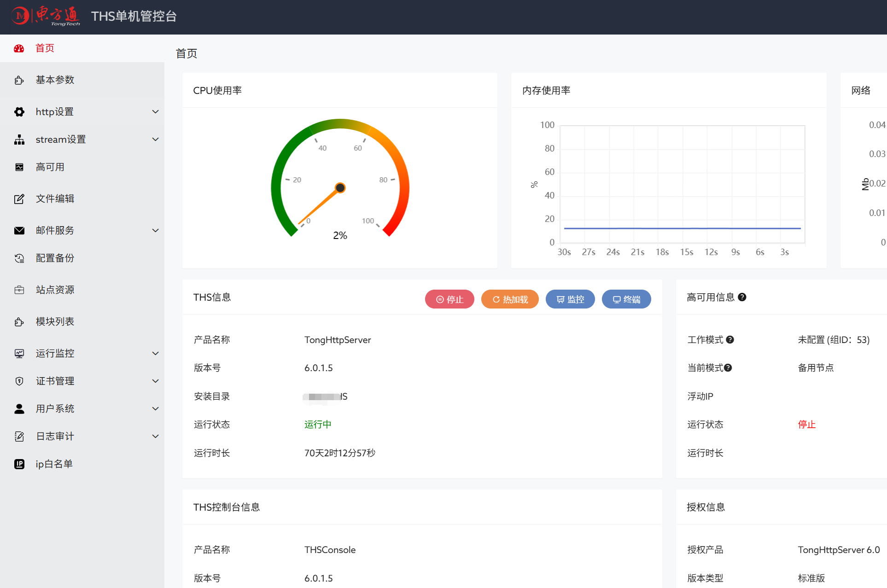Click the 2% CPU usage readout
This screenshot has height=588, width=887.
tap(340, 236)
